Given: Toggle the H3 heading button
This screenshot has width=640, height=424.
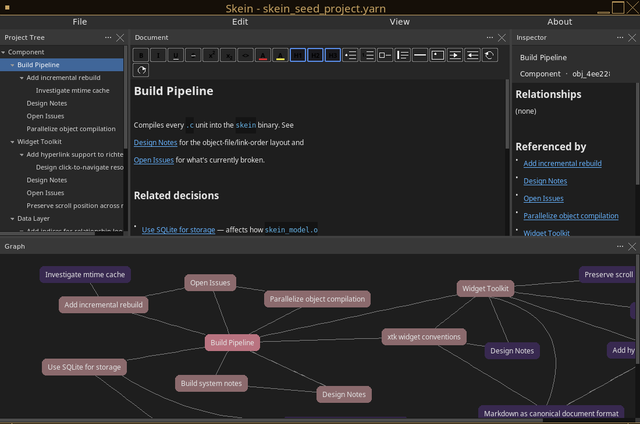Looking at the screenshot, I should click(333, 55).
